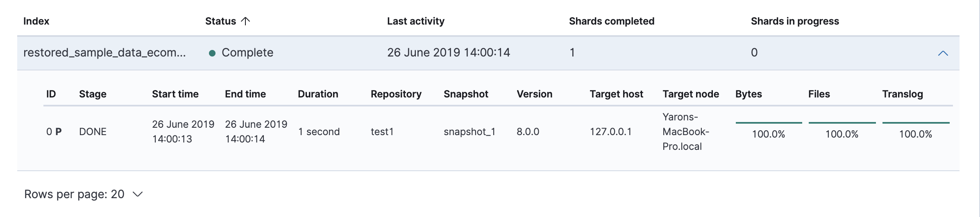Click the Status sort arrow icon
Screen dimensions: 980x217
[245, 21]
